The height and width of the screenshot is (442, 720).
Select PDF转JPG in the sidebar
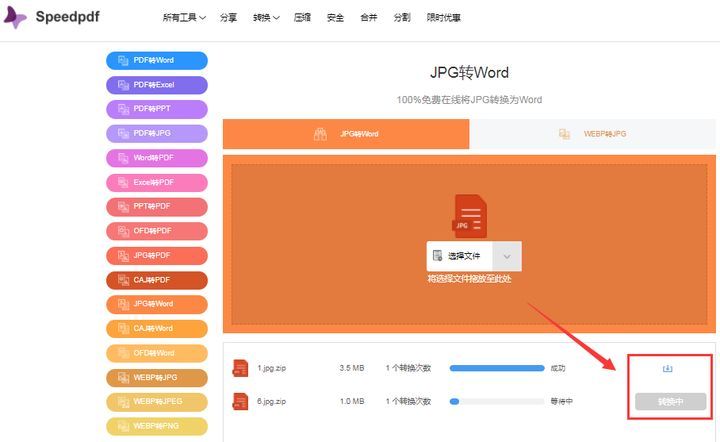[157, 134]
